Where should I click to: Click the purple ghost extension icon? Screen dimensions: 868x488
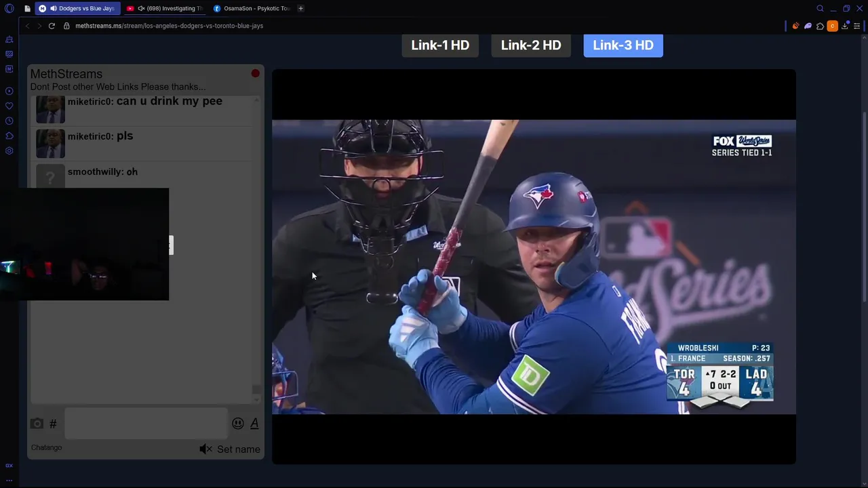pos(808,26)
